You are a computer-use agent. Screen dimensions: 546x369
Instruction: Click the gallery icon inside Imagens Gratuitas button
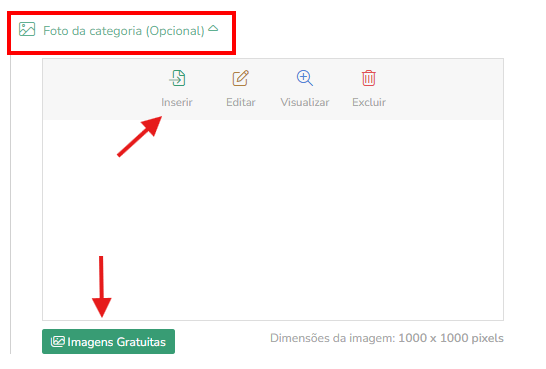click(58, 341)
